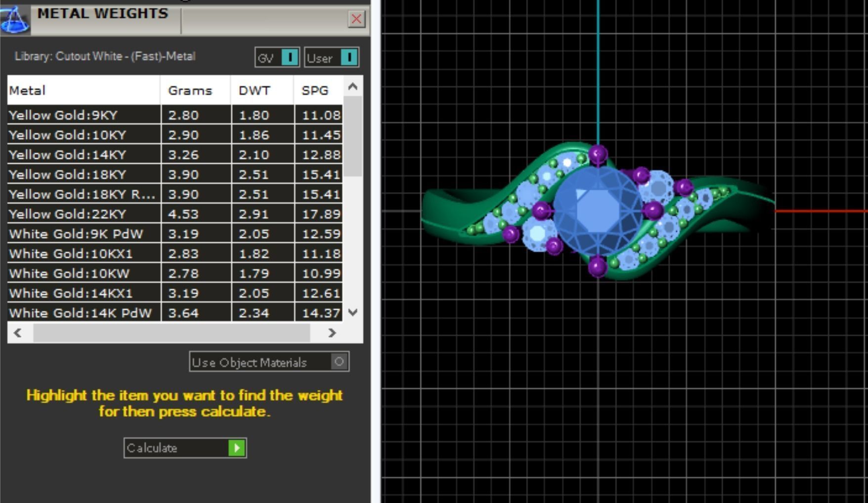Click the 4.53 grams value for 22KY
The height and width of the screenshot is (503, 868).
[x=183, y=214]
